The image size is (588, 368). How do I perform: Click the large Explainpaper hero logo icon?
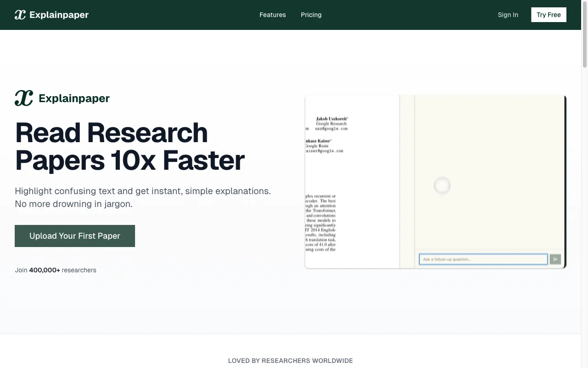pyautogui.click(x=24, y=98)
